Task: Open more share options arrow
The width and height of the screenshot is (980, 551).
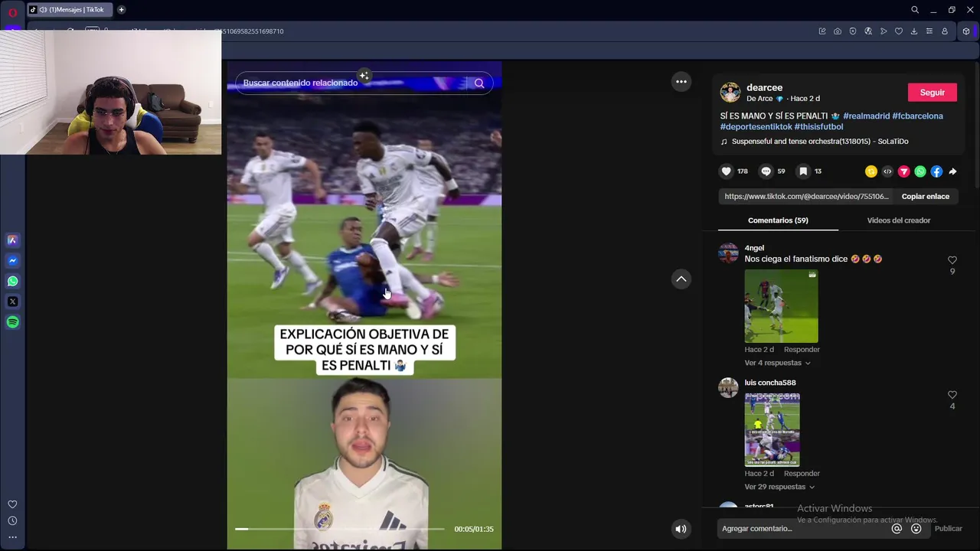Action: (952, 171)
